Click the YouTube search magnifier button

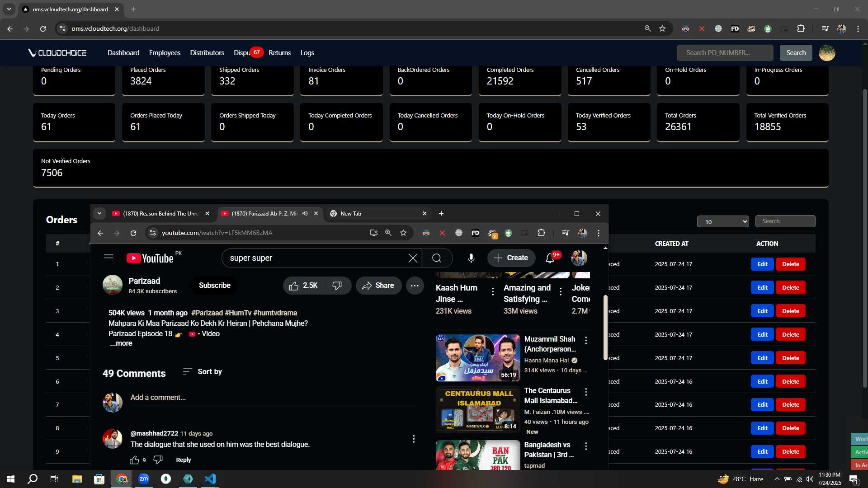click(437, 258)
